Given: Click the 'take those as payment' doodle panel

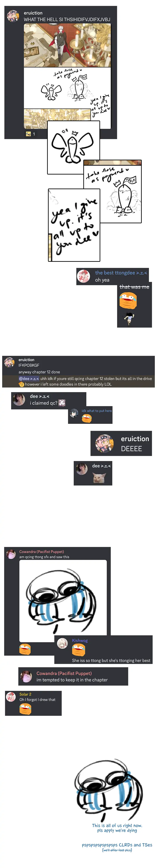Looking at the screenshot, I should click(113, 191).
